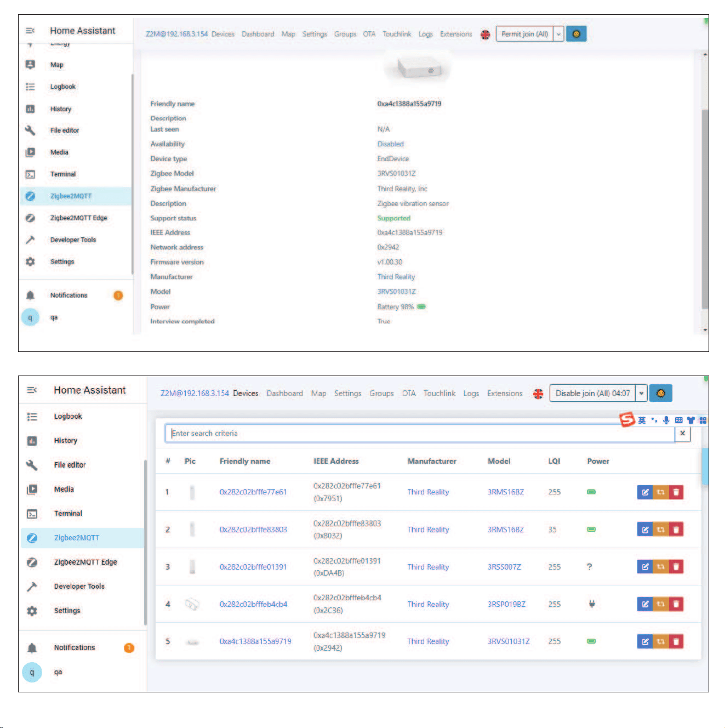Open friendly name link 0xa4c1388a155a9719 in list

[x=255, y=641]
